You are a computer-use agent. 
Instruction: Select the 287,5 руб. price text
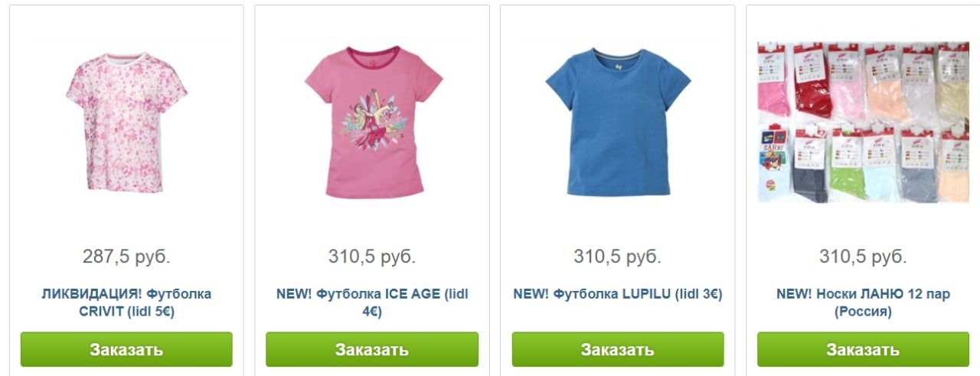[x=126, y=257]
